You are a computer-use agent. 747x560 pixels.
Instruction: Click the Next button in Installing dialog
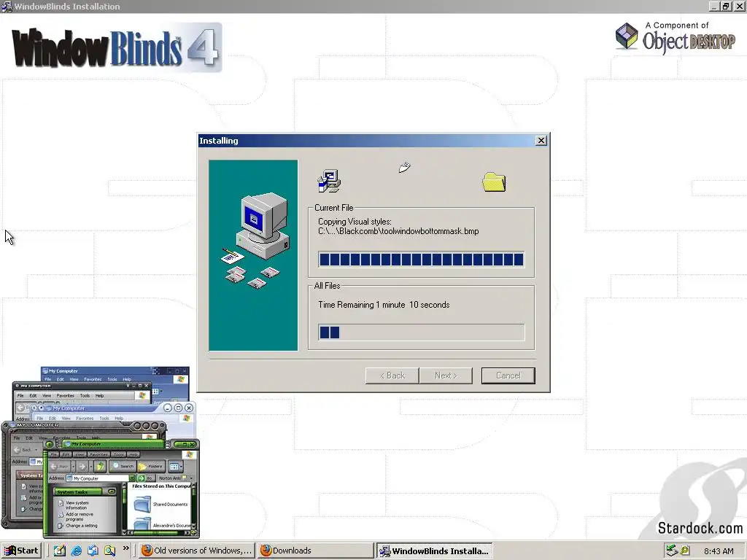(446, 376)
